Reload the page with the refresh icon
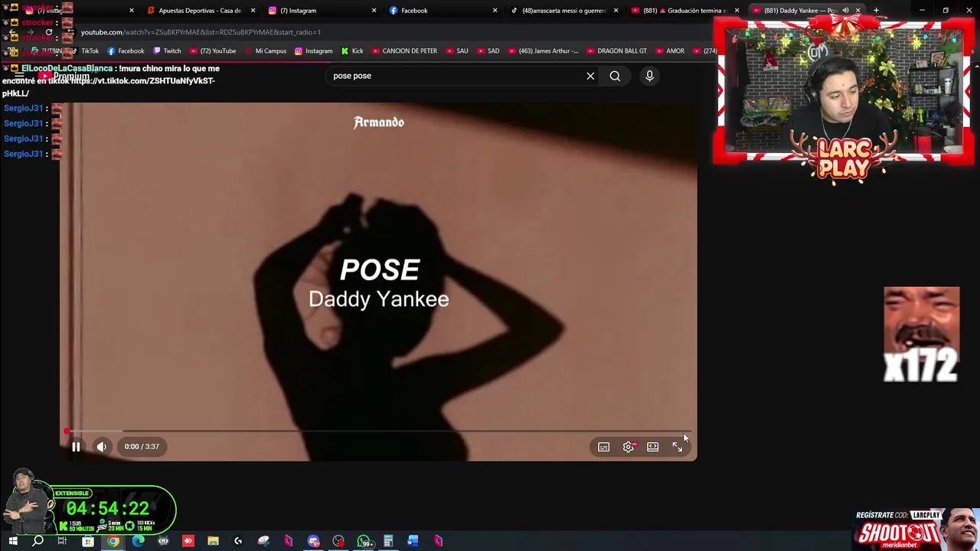This screenshot has width=980, height=551. click(48, 32)
